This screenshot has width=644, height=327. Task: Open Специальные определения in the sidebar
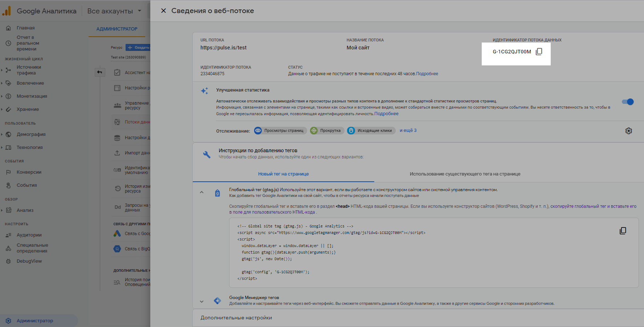32,248
